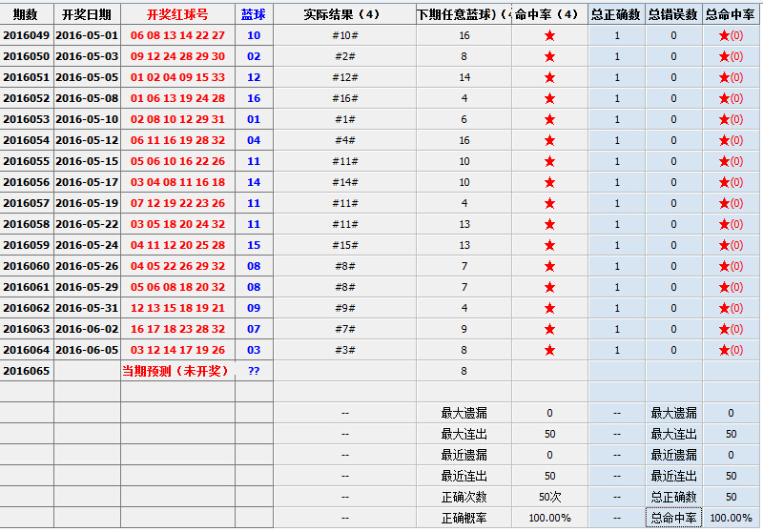Click the 总正确数 column header
Image resolution: width=763 pixels, height=532 pixels.
(616, 14)
